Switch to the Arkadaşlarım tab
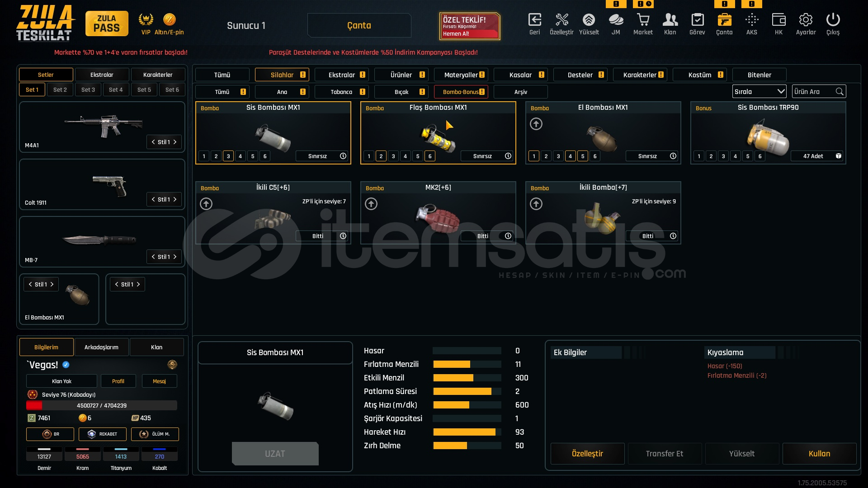868x488 pixels. (x=102, y=347)
